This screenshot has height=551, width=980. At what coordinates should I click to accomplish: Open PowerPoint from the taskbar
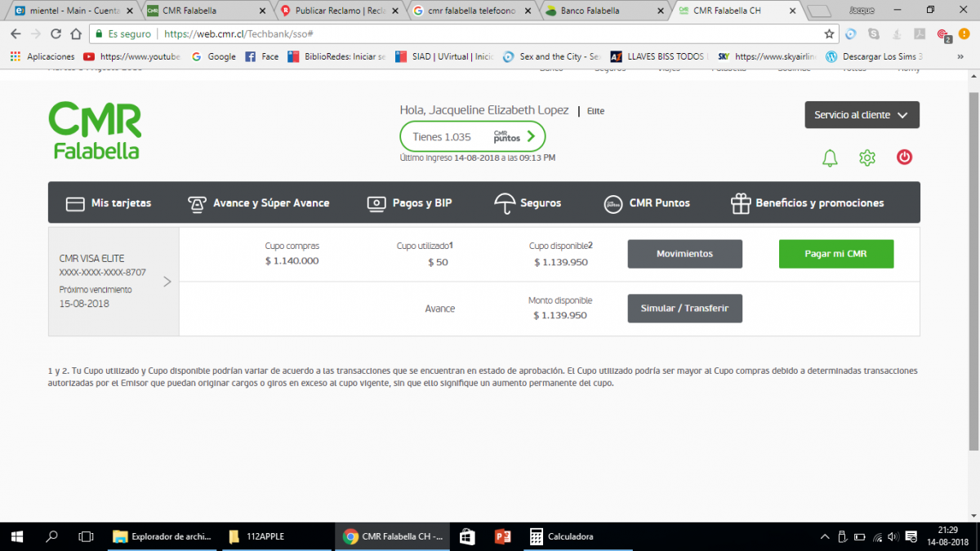(502, 536)
